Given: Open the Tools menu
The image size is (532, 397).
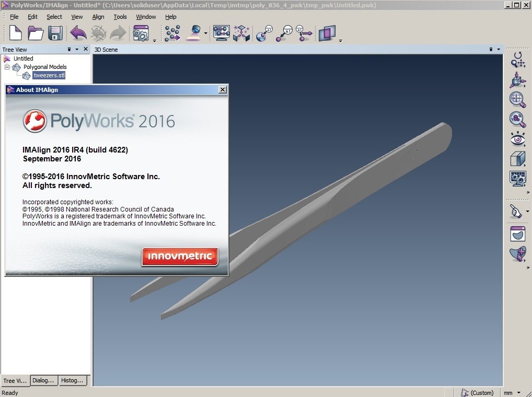Looking at the screenshot, I should tap(120, 17).
